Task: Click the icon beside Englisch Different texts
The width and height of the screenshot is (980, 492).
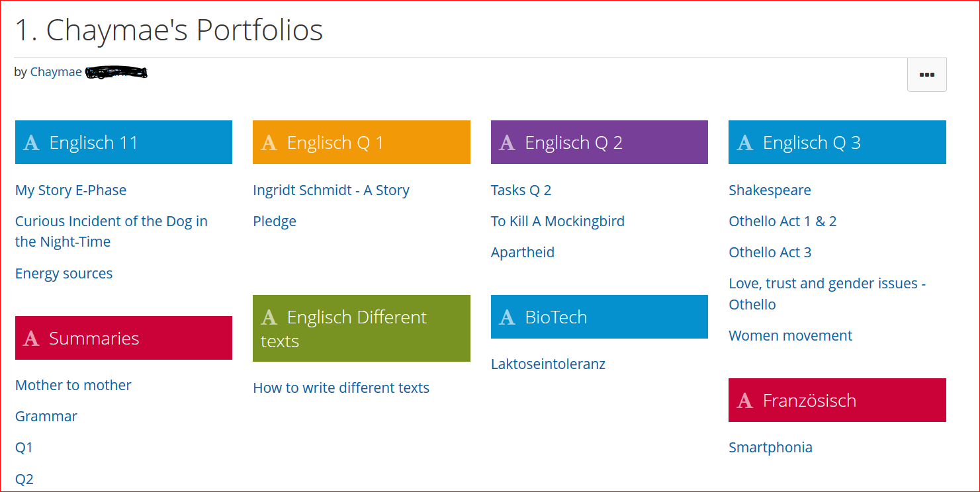Action: click(x=269, y=317)
